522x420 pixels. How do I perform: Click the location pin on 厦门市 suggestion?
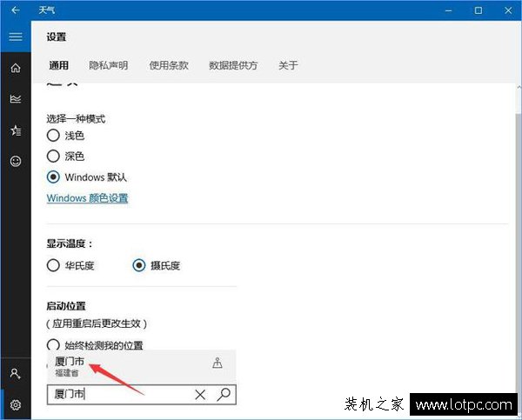pos(217,363)
